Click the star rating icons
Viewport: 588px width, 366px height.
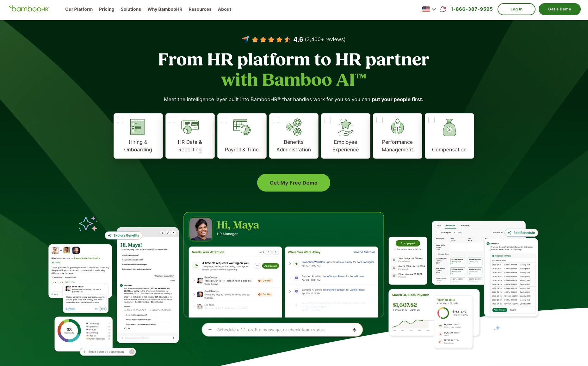(271, 40)
